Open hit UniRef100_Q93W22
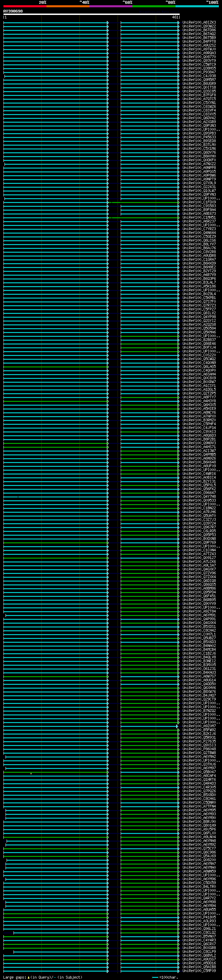 point(199,26)
